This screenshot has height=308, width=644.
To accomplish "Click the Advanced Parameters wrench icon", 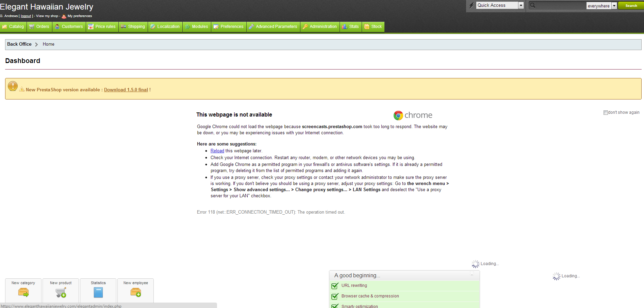I will click(251, 27).
